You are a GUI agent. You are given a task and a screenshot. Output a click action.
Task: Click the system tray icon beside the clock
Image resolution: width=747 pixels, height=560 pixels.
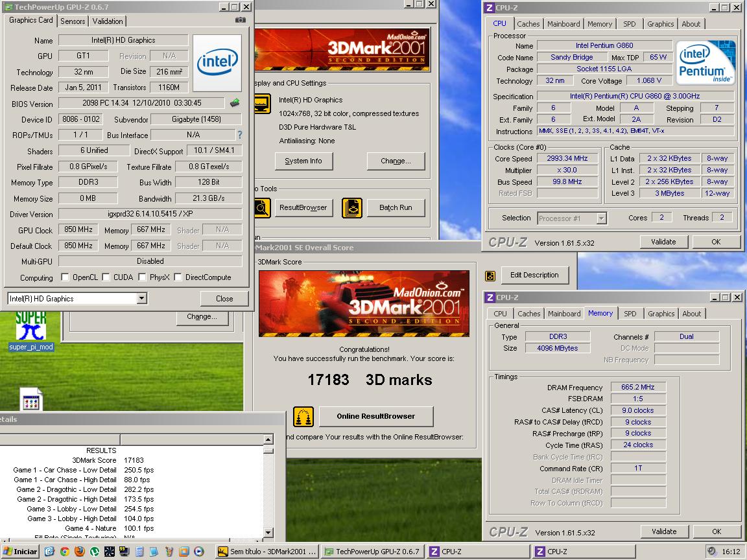(712, 551)
